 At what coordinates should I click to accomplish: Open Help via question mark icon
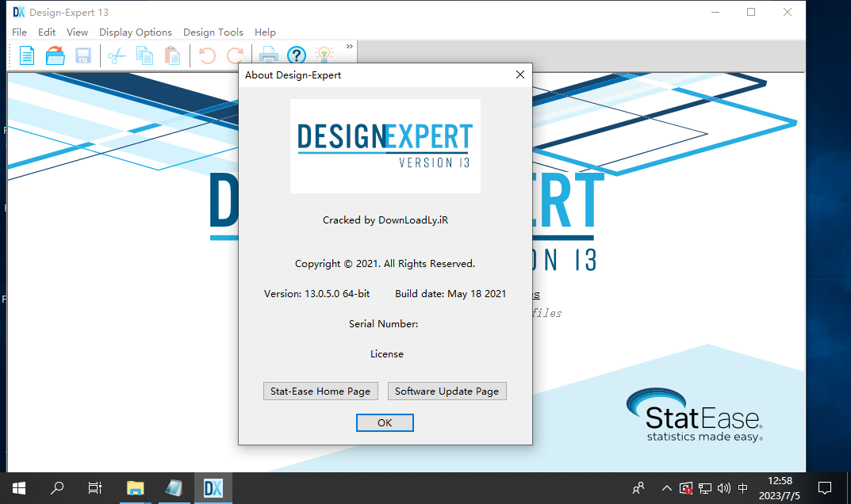click(x=297, y=55)
